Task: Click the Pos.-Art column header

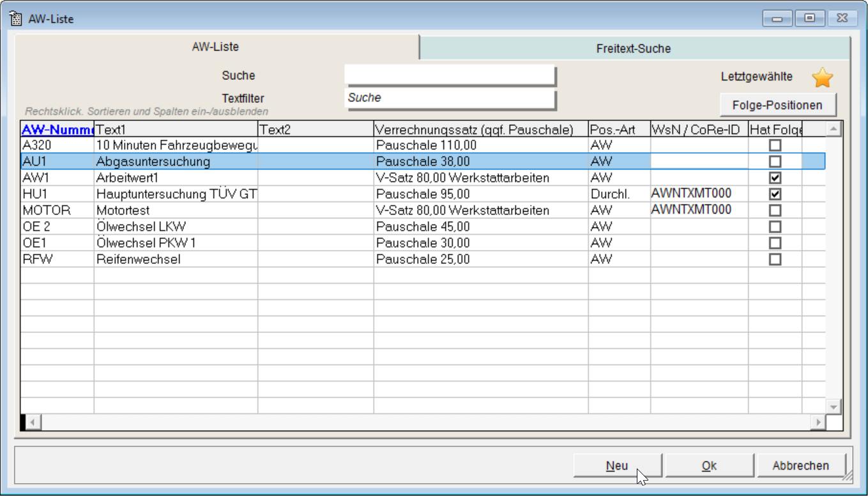Action: 620,130
